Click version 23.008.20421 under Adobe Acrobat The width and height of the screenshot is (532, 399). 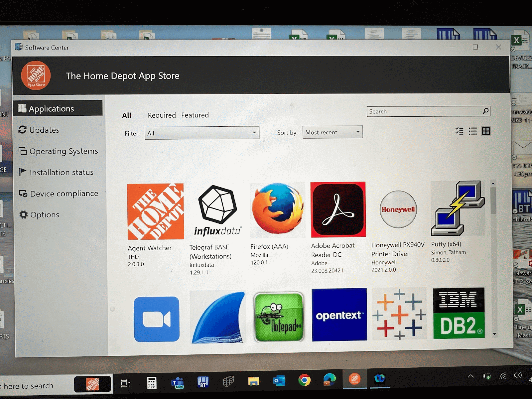327,271
